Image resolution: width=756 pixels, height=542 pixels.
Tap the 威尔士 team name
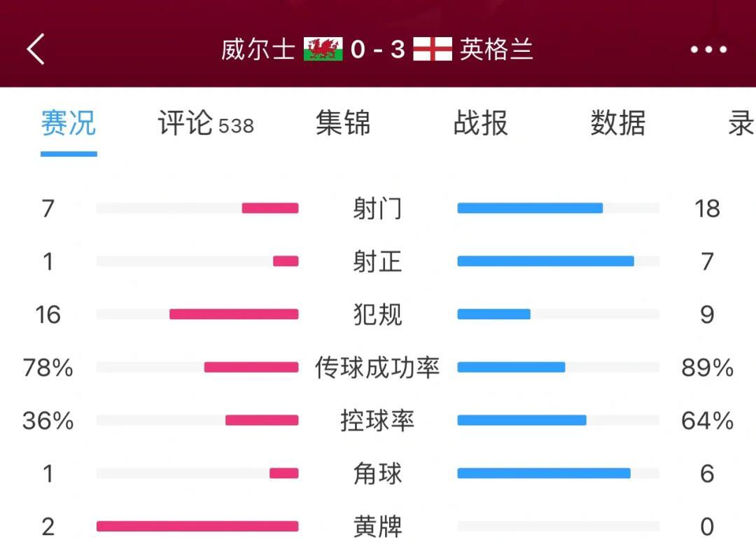(258, 49)
